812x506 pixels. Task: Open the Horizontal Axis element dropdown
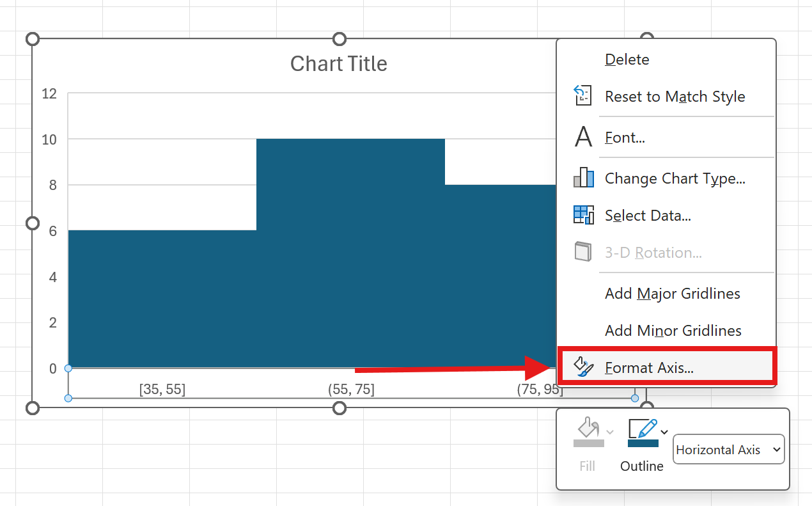(x=728, y=450)
